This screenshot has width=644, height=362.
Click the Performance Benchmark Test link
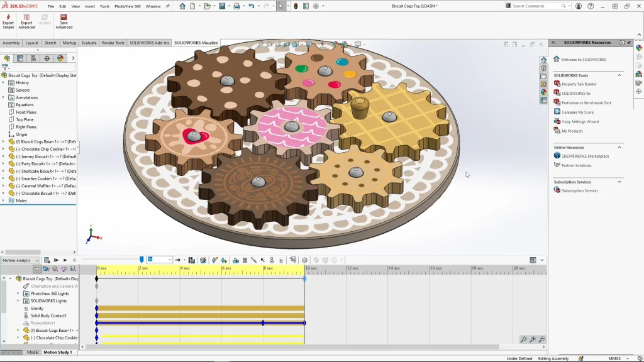pyautogui.click(x=586, y=102)
